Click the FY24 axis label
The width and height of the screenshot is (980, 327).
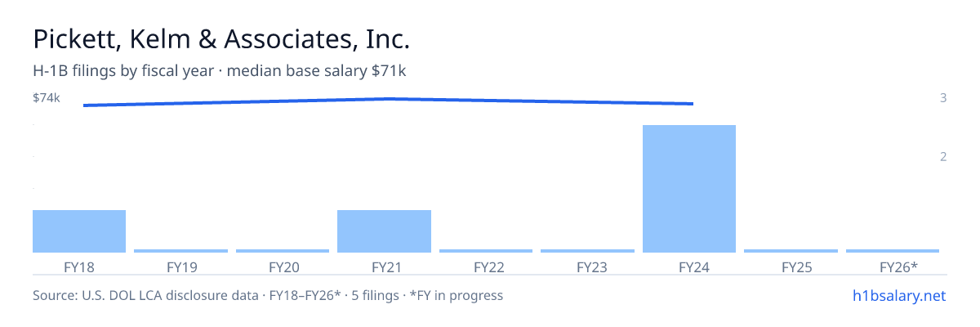[689, 267]
